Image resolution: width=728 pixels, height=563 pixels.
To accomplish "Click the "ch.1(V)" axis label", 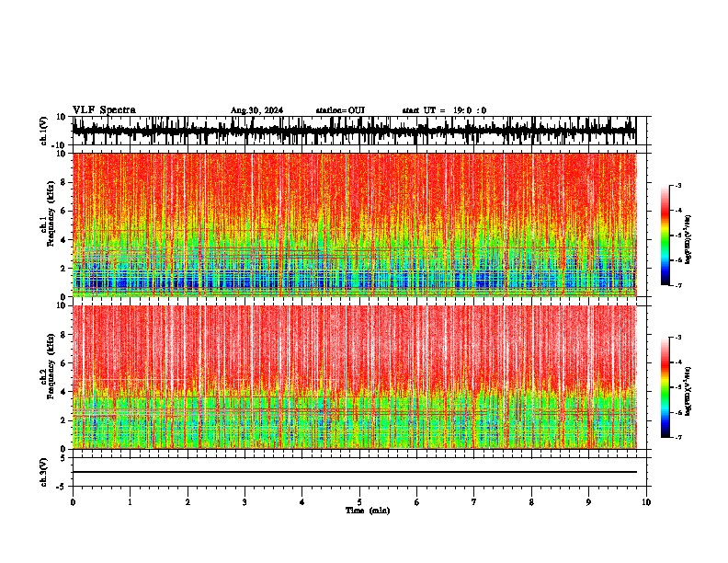I will pyautogui.click(x=44, y=131).
